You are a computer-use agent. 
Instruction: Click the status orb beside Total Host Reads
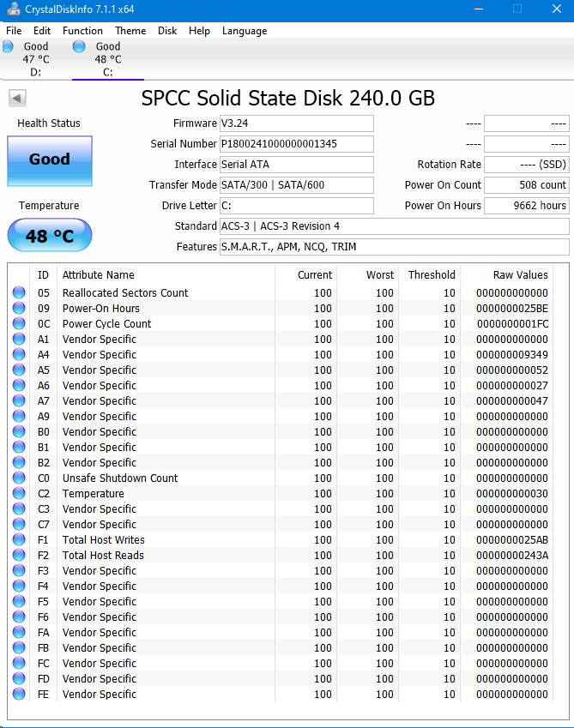click(19, 556)
